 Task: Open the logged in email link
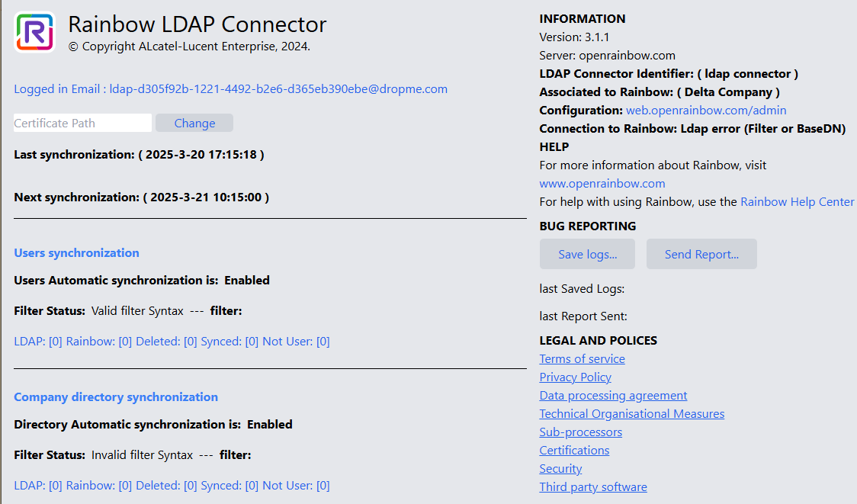pos(231,89)
